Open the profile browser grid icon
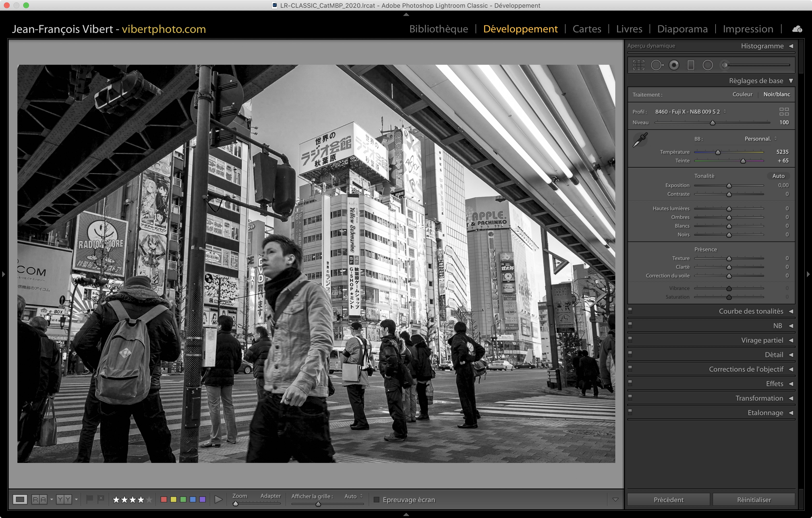Screen dimensions: 812x518 pos(784,112)
